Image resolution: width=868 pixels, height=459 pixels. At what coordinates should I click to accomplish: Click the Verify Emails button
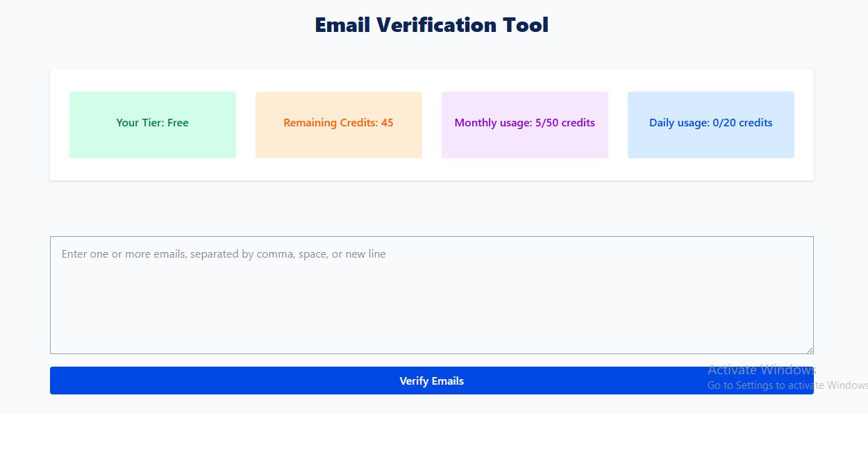pos(431,381)
